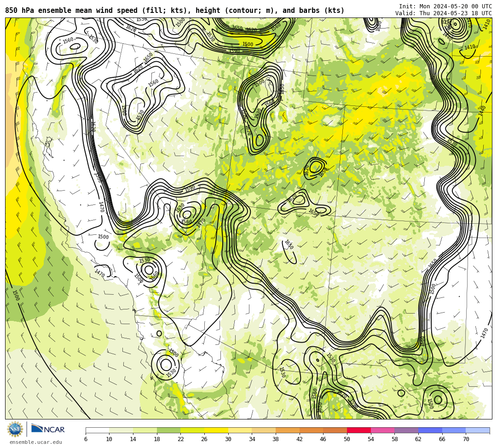Click the colorbar label '70'
Viewport: 497px width, 448px height.
[466, 439]
